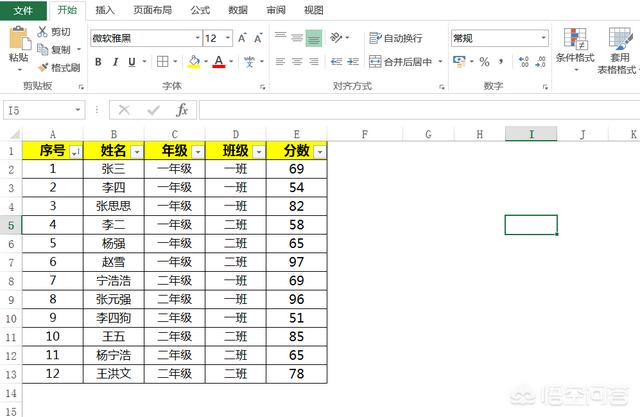Click the phonetic guide 文 icon

[x=249, y=62]
